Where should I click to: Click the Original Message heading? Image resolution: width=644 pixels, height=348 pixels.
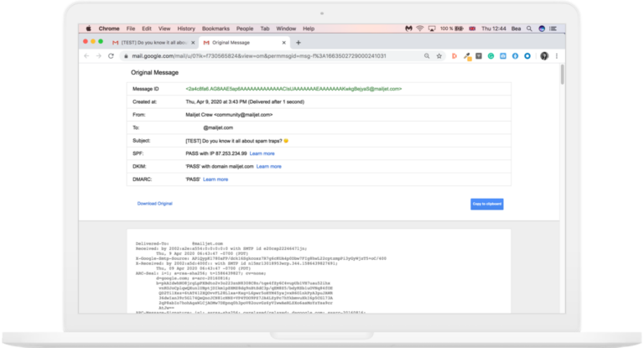[x=155, y=72]
